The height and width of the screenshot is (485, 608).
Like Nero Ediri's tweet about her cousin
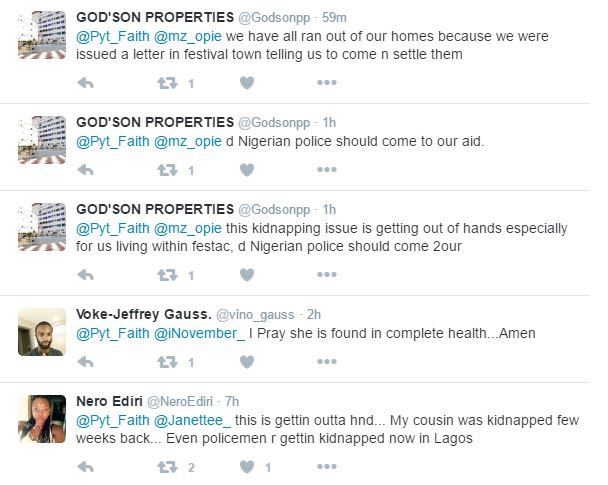click(246, 467)
